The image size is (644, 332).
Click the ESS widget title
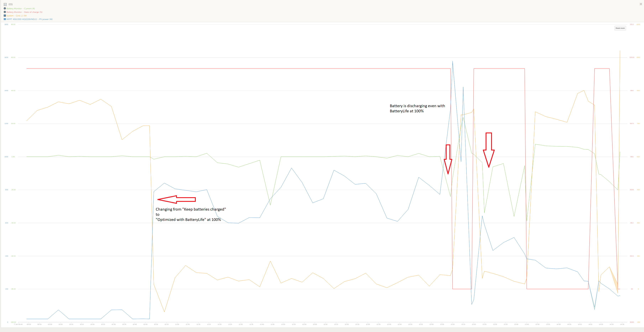tap(11, 4)
